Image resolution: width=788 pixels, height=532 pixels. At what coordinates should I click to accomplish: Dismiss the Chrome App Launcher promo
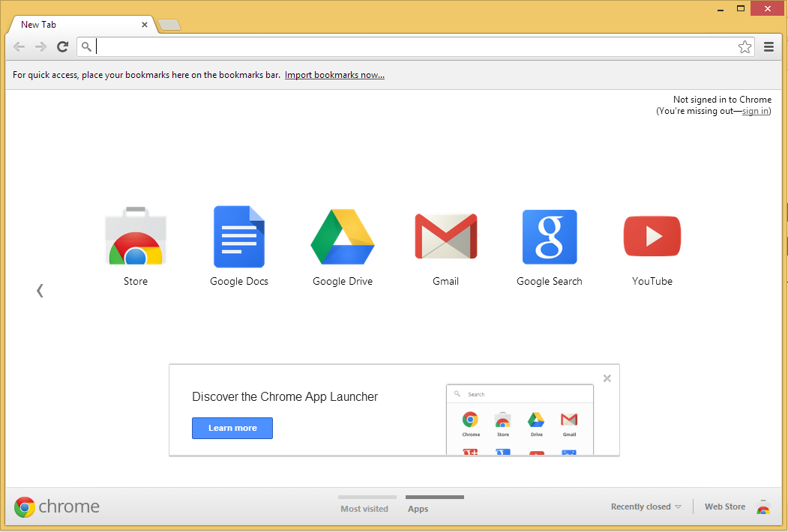pyautogui.click(x=607, y=378)
